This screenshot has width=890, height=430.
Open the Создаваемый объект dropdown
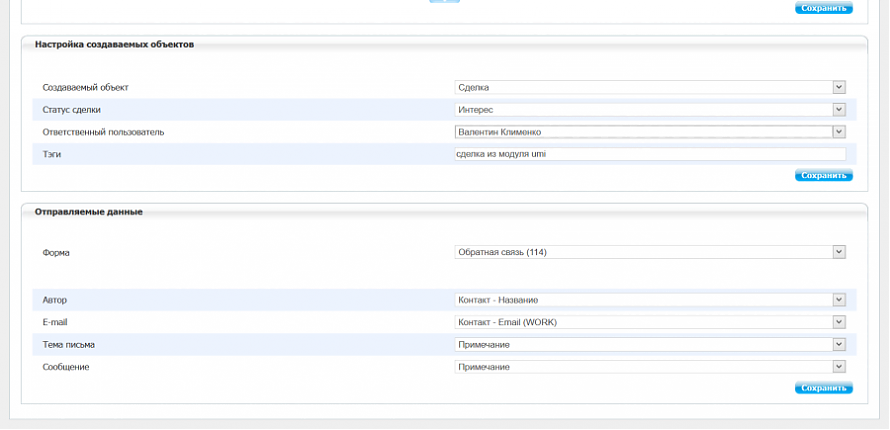tap(650, 88)
